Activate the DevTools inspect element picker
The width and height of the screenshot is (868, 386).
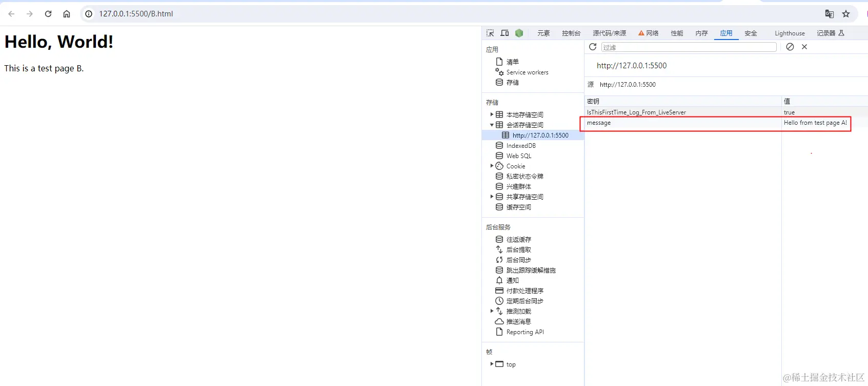click(x=490, y=33)
